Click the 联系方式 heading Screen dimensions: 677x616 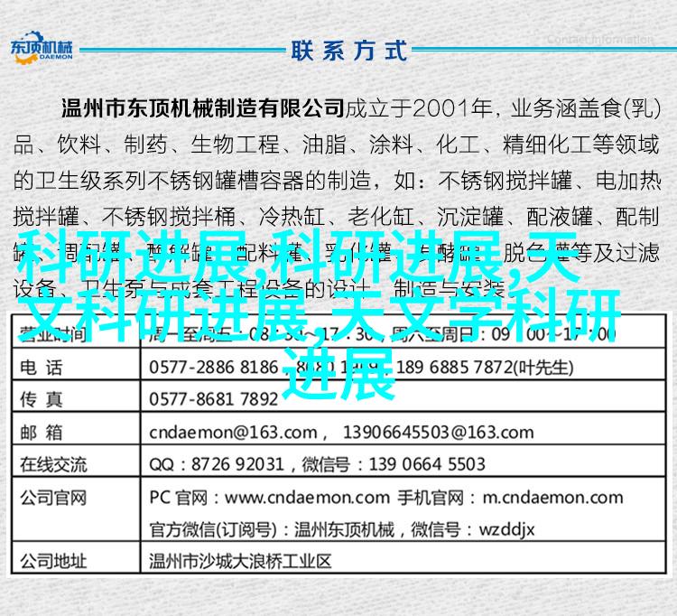pyautogui.click(x=348, y=51)
